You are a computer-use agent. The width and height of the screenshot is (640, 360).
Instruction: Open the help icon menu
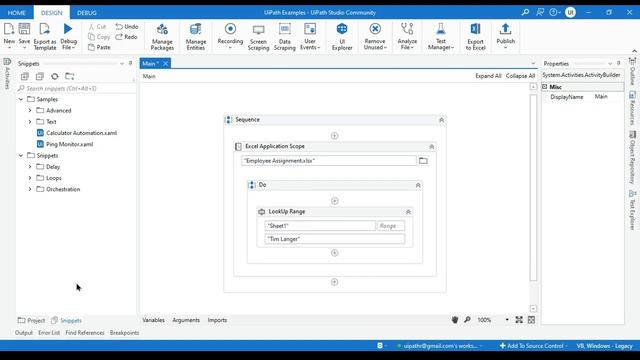pos(554,12)
